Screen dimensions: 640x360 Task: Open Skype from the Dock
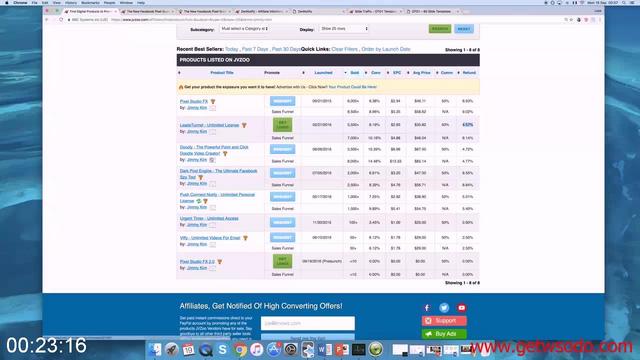point(222,349)
